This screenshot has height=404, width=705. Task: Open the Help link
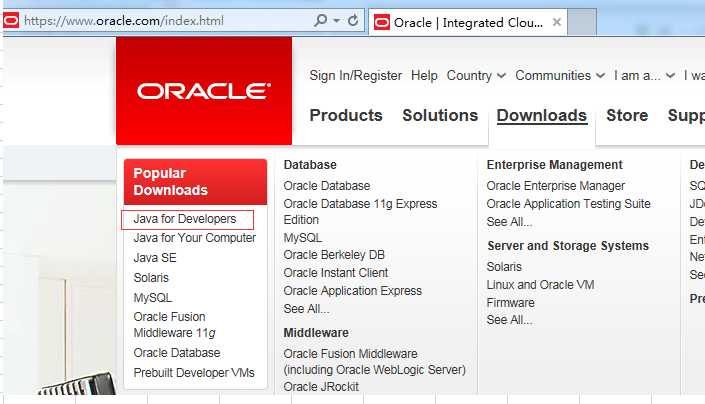tap(424, 75)
